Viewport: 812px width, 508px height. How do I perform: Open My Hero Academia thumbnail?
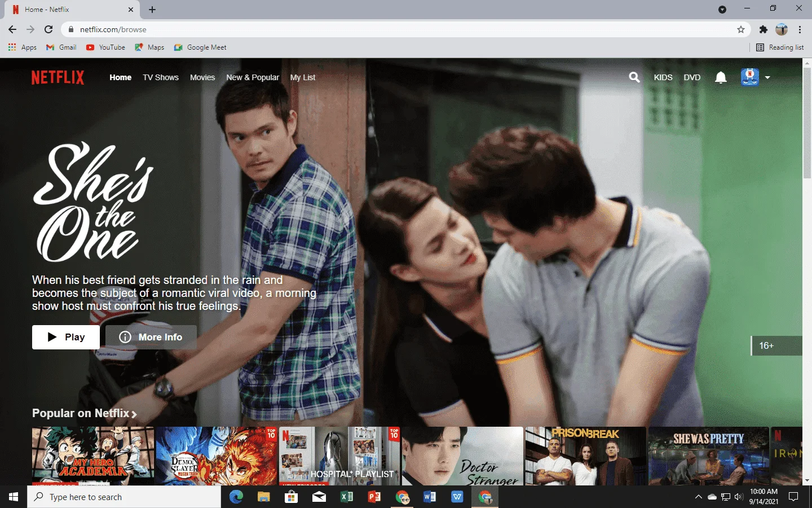pyautogui.click(x=93, y=456)
